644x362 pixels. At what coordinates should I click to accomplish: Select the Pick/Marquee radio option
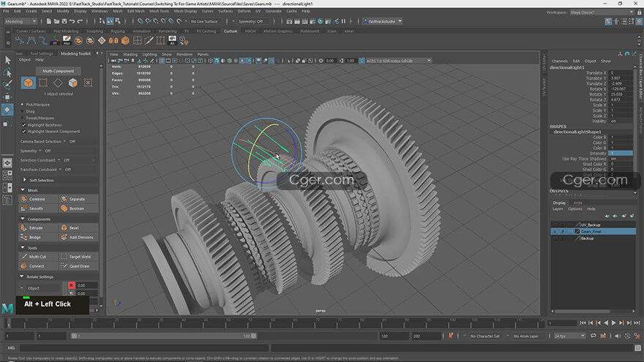pyautogui.click(x=22, y=105)
